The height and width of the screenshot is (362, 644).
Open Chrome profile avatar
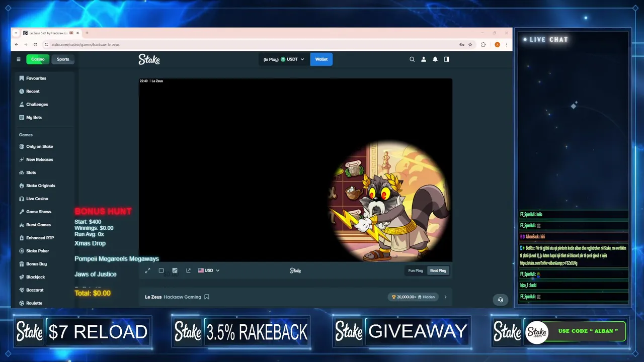[497, 45]
